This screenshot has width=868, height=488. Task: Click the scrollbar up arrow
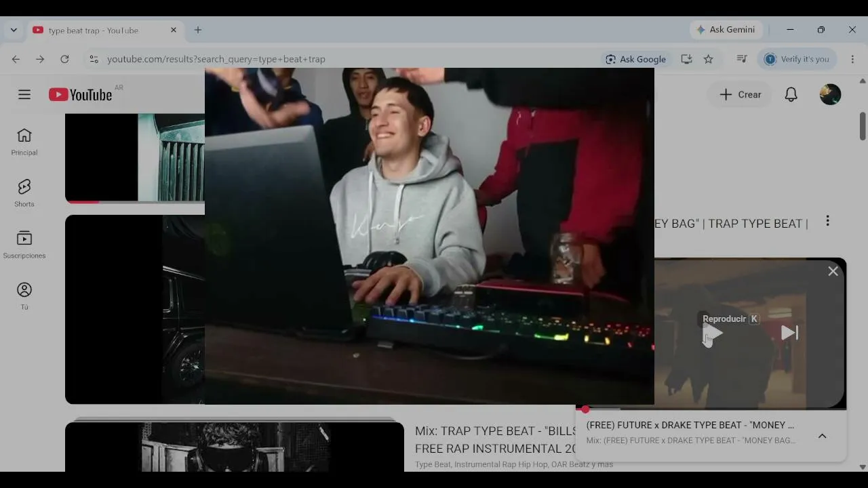click(863, 81)
